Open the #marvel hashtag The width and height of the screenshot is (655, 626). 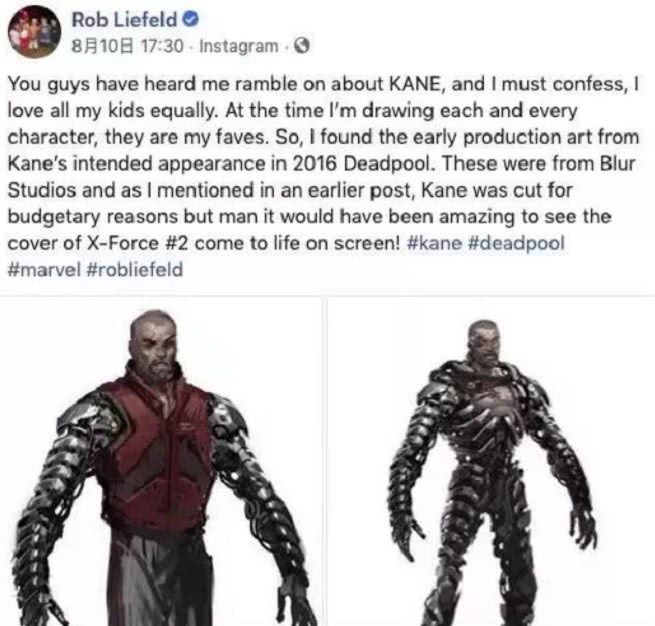[44, 269]
